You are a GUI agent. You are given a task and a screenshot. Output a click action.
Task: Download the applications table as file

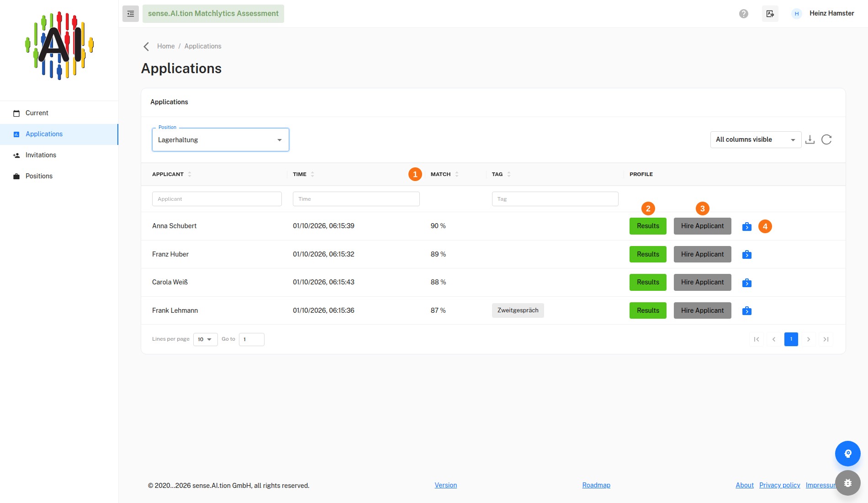810,139
